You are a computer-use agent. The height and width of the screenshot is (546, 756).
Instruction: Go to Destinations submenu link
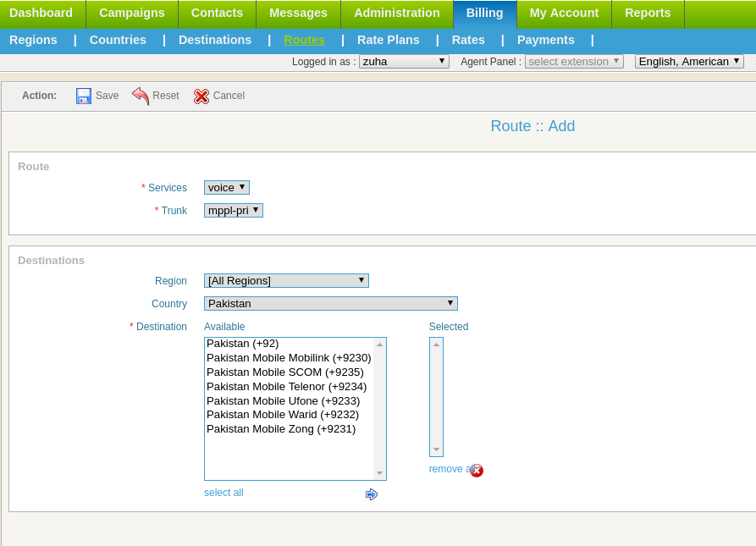tap(215, 40)
